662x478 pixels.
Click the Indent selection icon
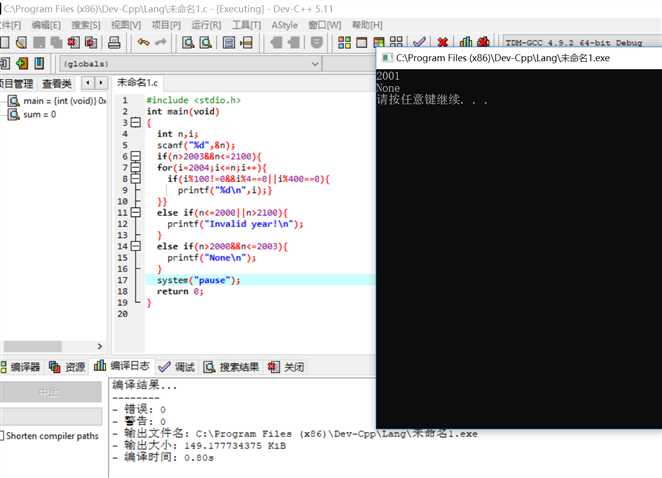[x=277, y=42]
